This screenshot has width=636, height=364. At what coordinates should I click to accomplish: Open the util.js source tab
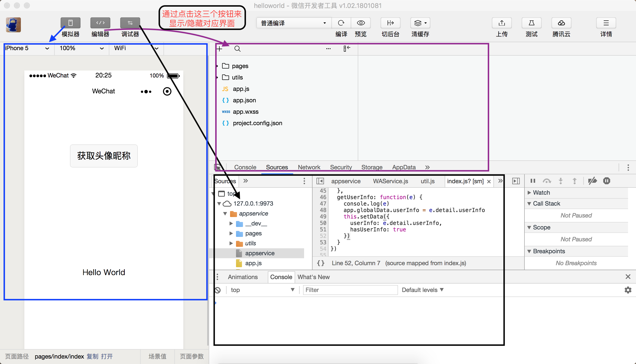(x=427, y=181)
